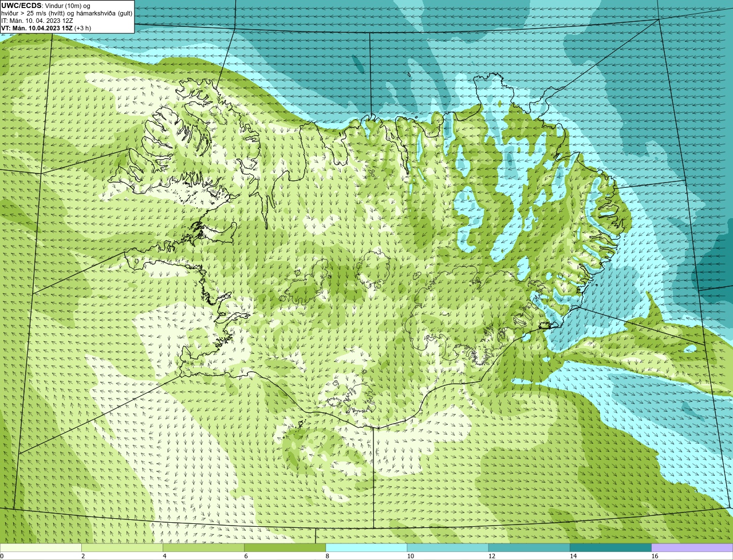Screen dimensions: 733x560
Task: Click the 2–4 m/s light green legend swatch
Action: click(x=122, y=548)
